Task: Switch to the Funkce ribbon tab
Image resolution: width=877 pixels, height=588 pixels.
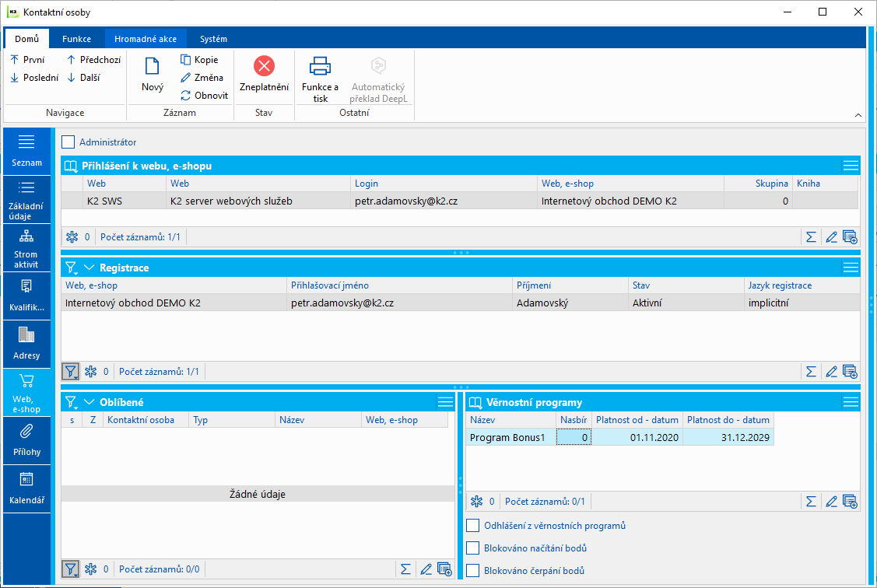Action: point(76,39)
